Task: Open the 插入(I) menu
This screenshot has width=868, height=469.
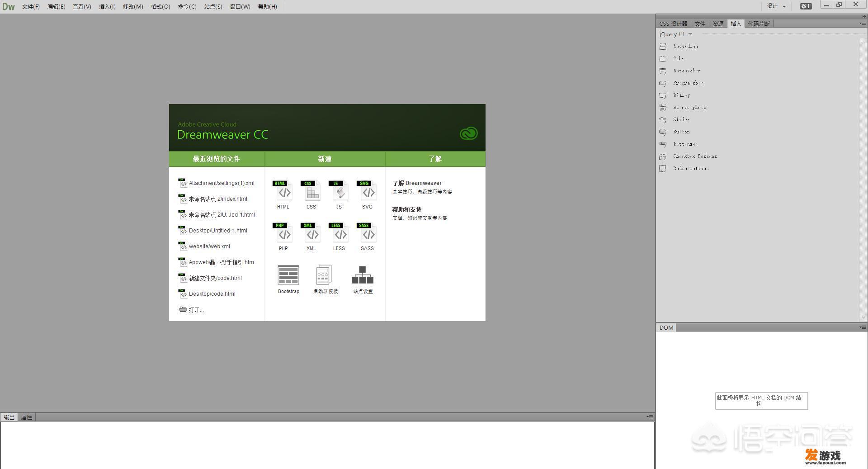Action: [x=107, y=7]
